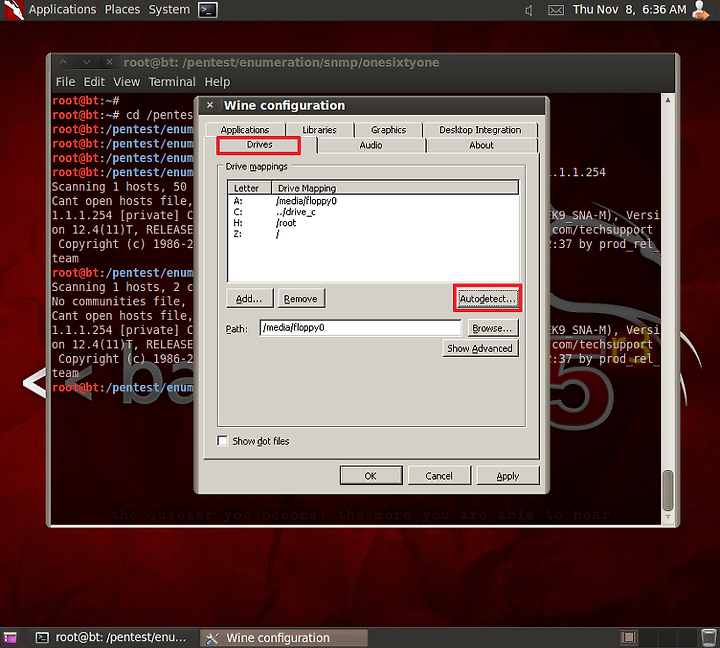720x648 pixels.
Task: Open terminal Edit menu
Action: [x=94, y=82]
